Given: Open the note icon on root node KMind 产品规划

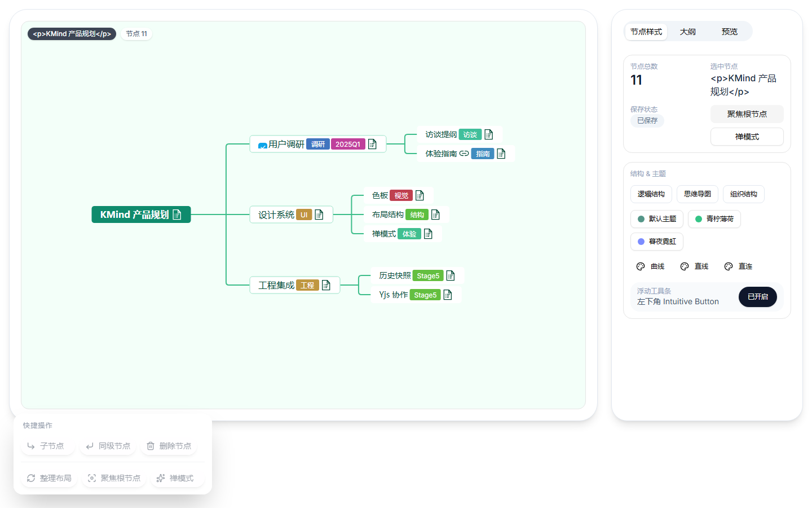Looking at the screenshot, I should (x=177, y=214).
